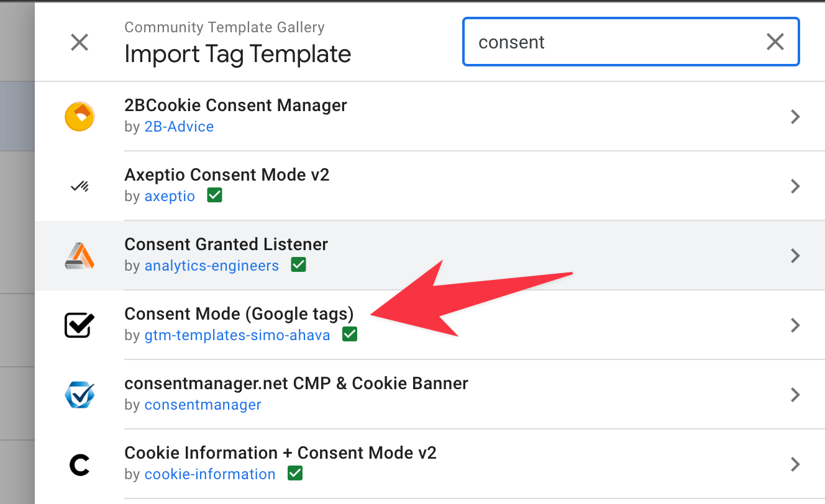The image size is (825, 504).
Task: Select the Consent Granted Listener title
Action: (x=226, y=245)
